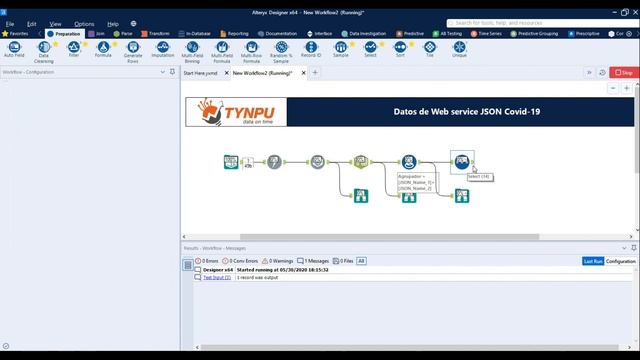This screenshot has height=360, width=640.
Task: Select the Random % Sample tool
Action: tap(281, 52)
